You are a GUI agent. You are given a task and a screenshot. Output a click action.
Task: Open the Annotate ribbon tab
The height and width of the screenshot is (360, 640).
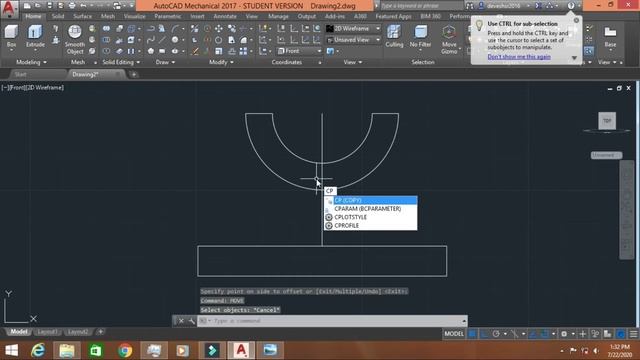225,16
